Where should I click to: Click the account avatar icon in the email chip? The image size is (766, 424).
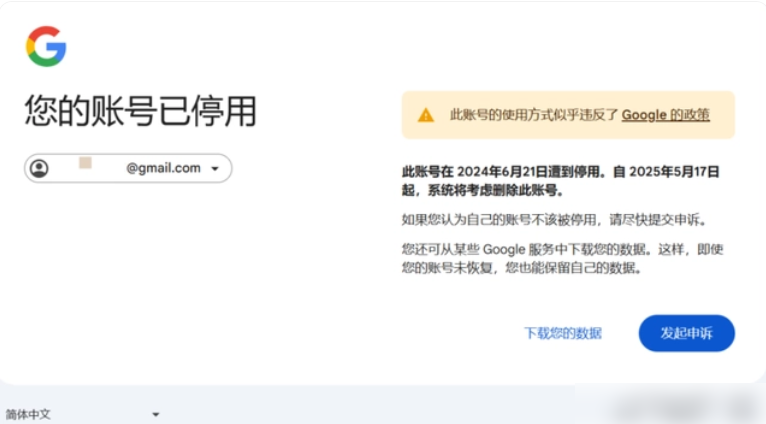[x=39, y=169]
